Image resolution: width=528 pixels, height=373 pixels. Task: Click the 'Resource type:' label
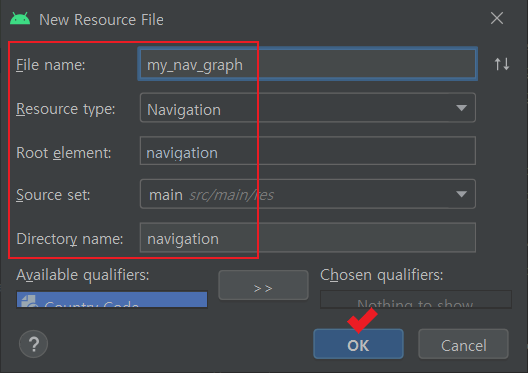click(x=66, y=109)
